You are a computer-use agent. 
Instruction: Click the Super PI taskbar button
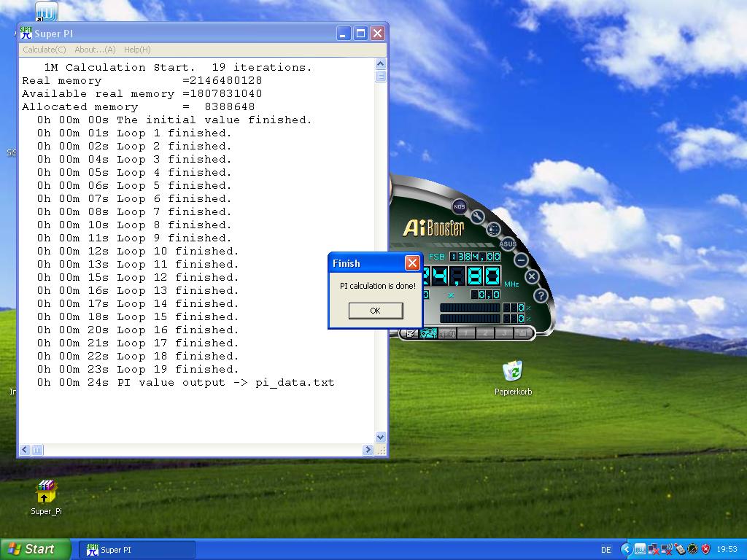(x=138, y=550)
